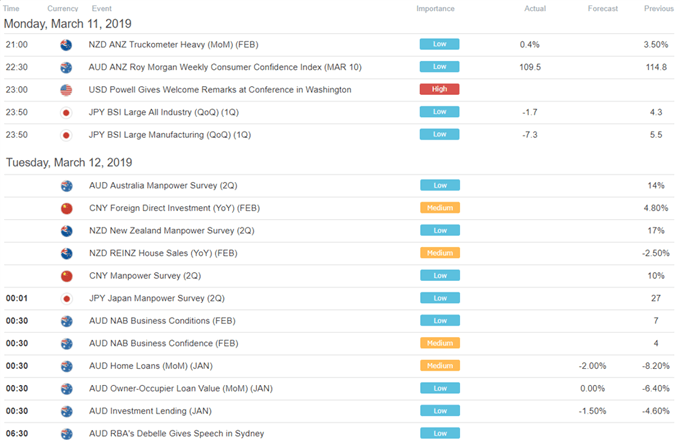Click the Monday, March 11, 2019 date heading
This screenshot has width=680, height=440.
68,24
